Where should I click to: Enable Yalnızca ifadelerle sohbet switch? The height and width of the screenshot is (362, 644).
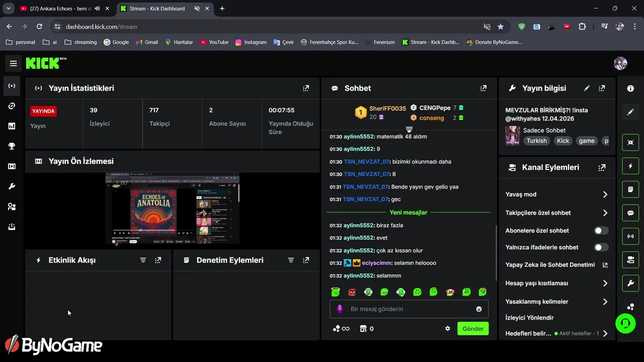(601, 247)
